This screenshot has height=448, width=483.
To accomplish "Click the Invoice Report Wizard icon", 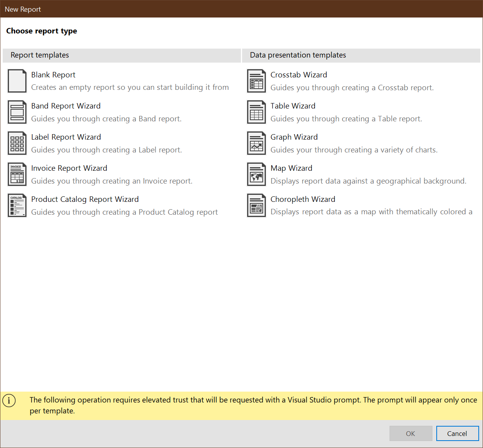I will coord(17,174).
